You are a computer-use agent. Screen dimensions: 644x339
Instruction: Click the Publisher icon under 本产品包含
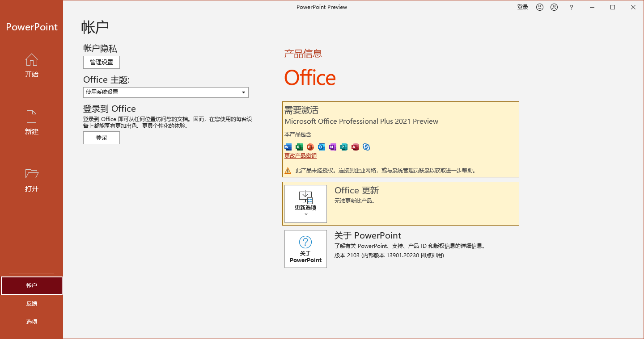(x=343, y=147)
